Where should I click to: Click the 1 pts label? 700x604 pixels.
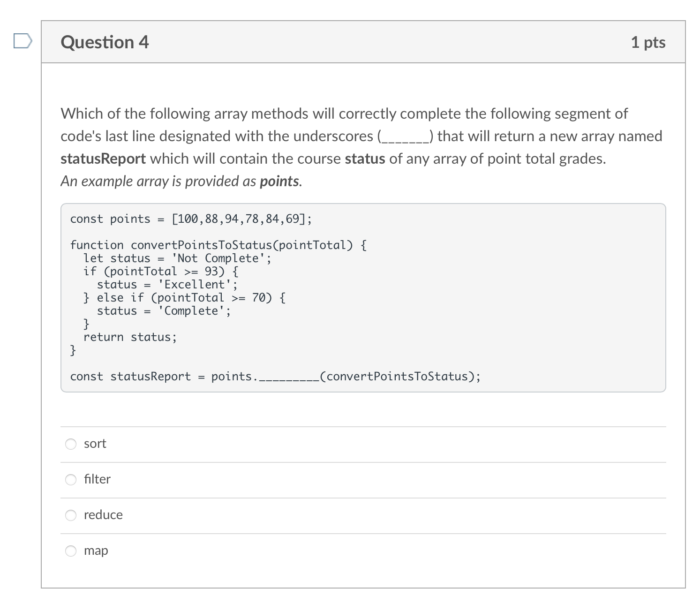(648, 42)
